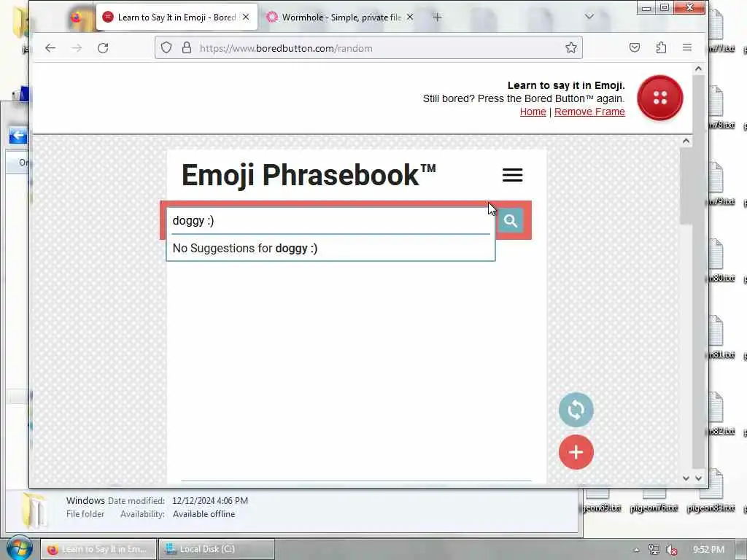This screenshot has height=560, width=747.
Task: Expand the list all tabs chevron
Action: pyautogui.click(x=589, y=16)
